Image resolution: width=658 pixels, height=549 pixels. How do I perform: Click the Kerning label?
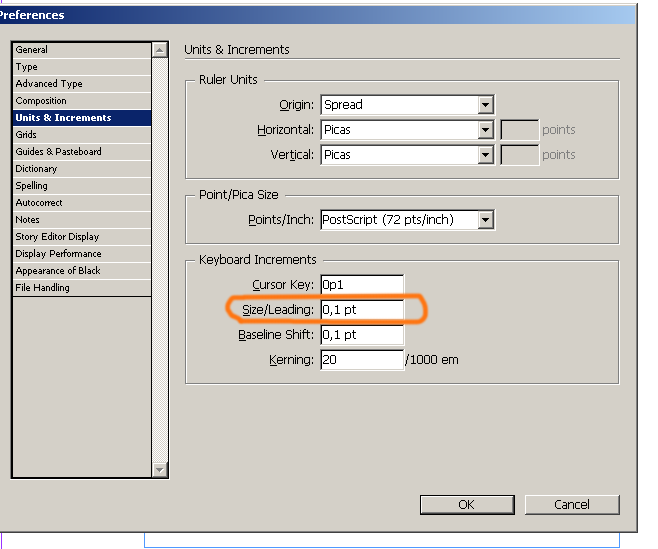tap(291, 360)
